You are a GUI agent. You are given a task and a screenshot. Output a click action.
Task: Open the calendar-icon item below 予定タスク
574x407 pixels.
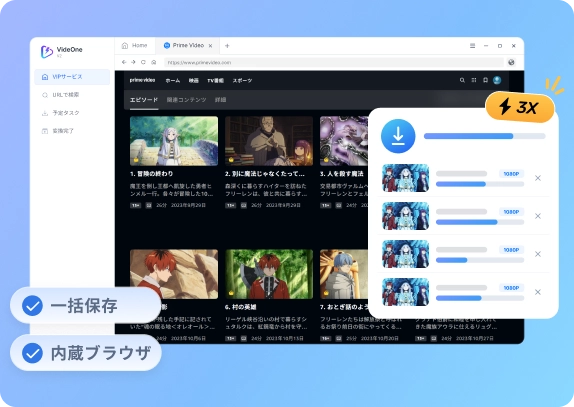point(58,131)
